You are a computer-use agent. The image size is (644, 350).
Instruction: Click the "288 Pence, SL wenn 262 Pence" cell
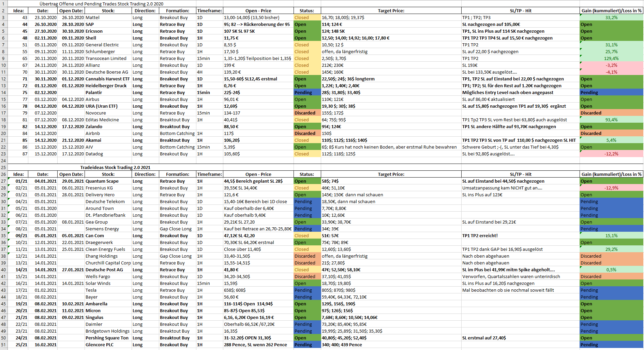(x=258, y=345)
